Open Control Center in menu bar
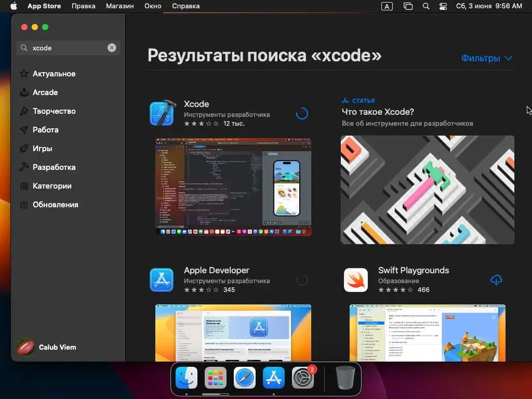 click(443, 6)
